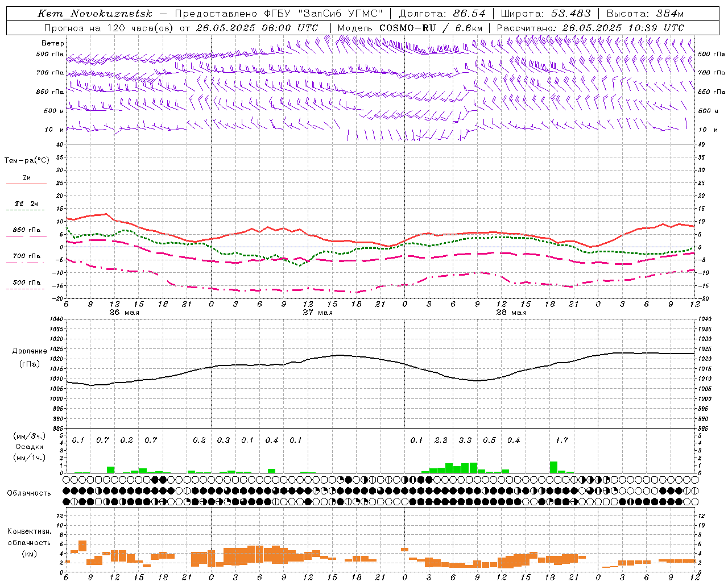Click the precipitation total 0.5
Viewport: 728px width, 582px height.
[489, 440]
